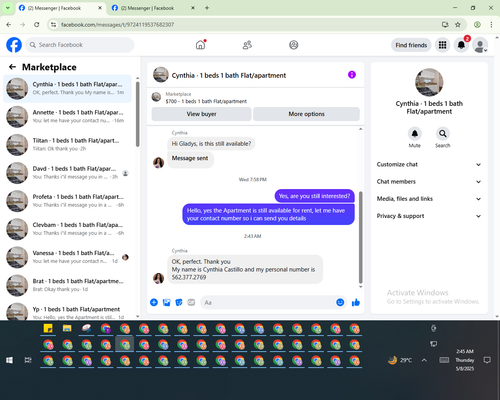This screenshot has width=500, height=400.
Task: Go back from Marketplace list
Action: pos(12,67)
